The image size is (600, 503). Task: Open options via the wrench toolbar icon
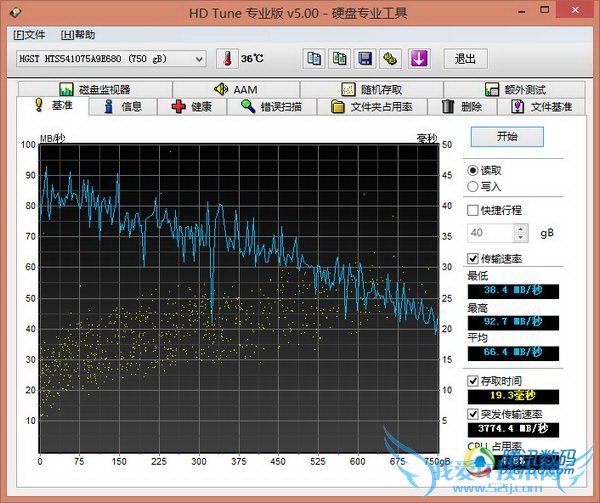click(x=391, y=58)
